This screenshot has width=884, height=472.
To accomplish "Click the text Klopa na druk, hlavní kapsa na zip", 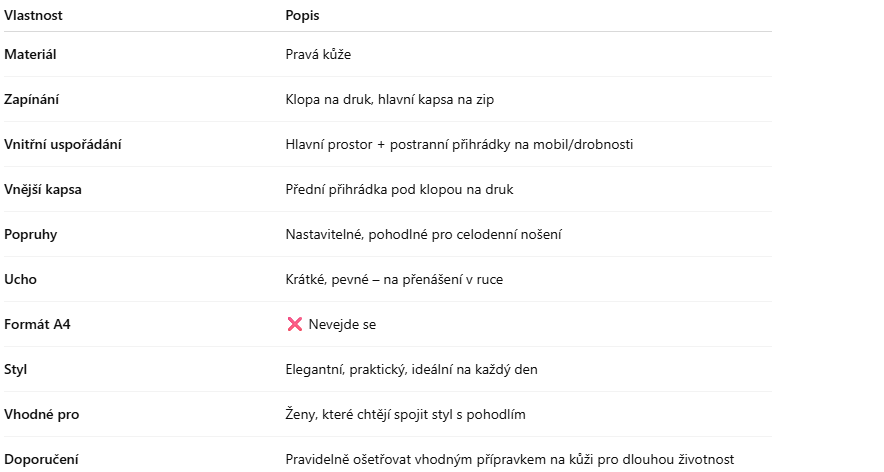I will (390, 99).
